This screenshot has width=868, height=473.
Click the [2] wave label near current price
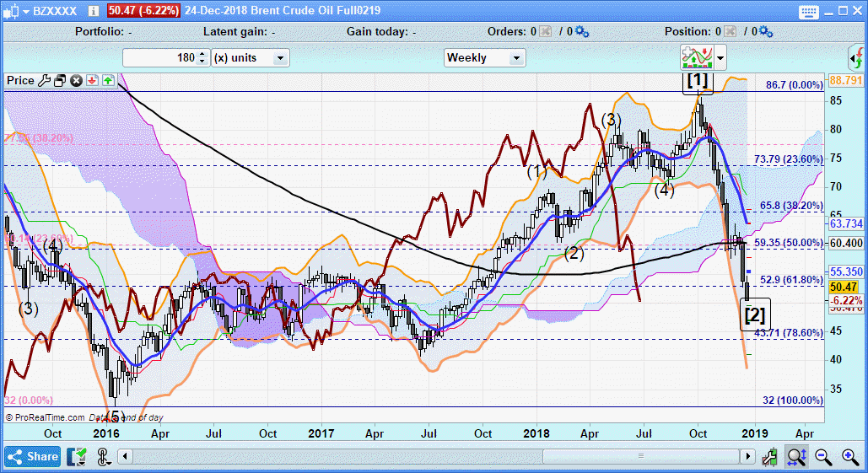(x=755, y=314)
